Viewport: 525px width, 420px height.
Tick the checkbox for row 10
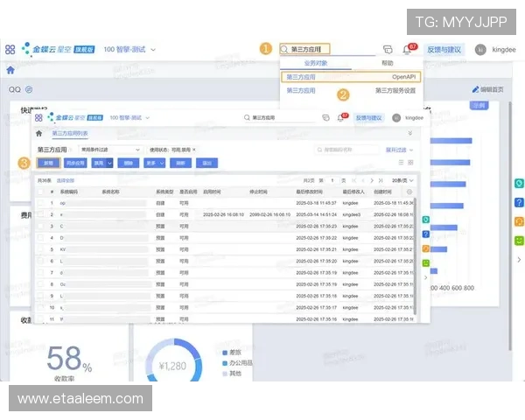click(x=40, y=307)
